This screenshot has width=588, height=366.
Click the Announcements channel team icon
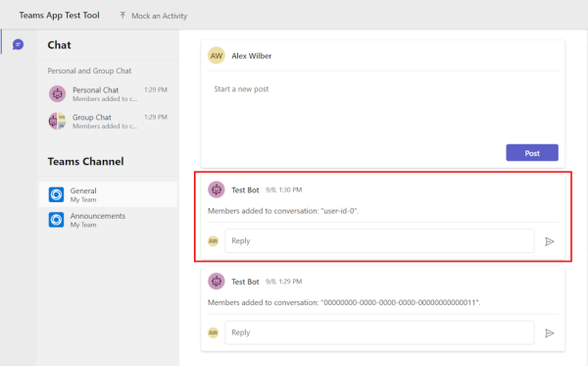pos(56,220)
